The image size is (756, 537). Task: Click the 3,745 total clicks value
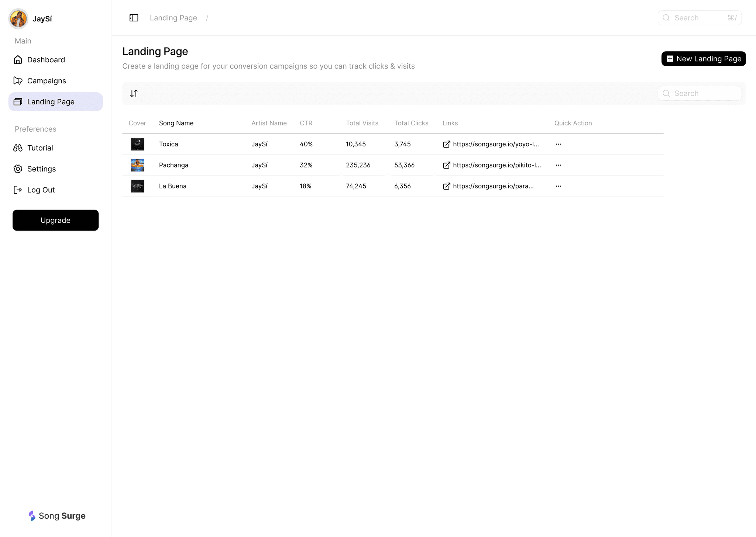(402, 144)
